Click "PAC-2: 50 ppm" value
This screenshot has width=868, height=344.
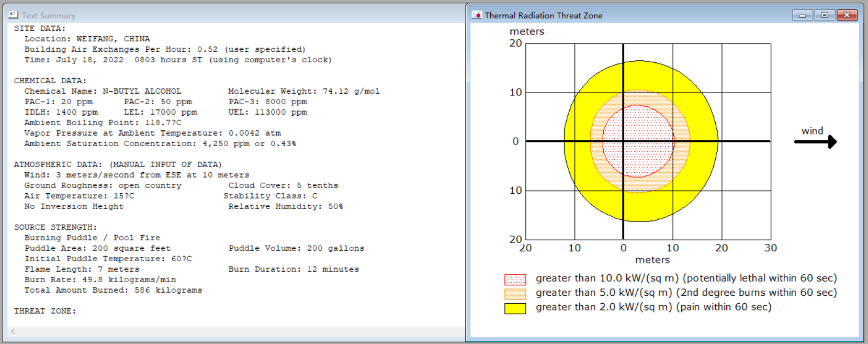158,102
